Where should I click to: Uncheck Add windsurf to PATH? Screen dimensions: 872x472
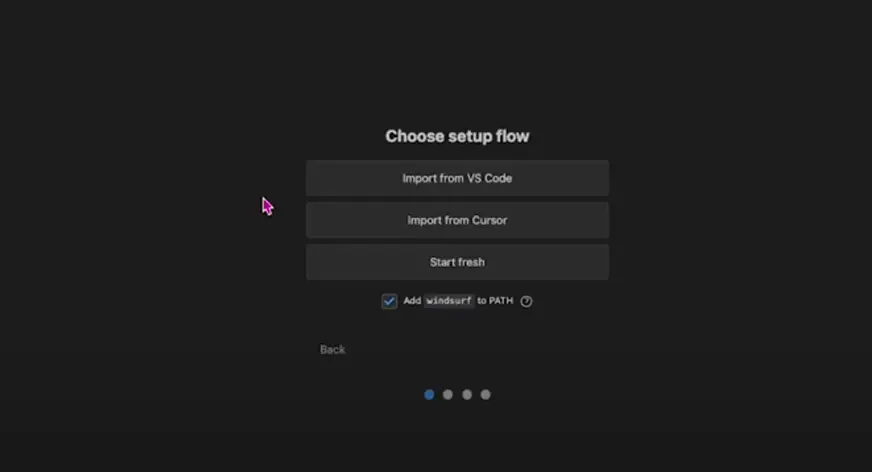(x=389, y=301)
